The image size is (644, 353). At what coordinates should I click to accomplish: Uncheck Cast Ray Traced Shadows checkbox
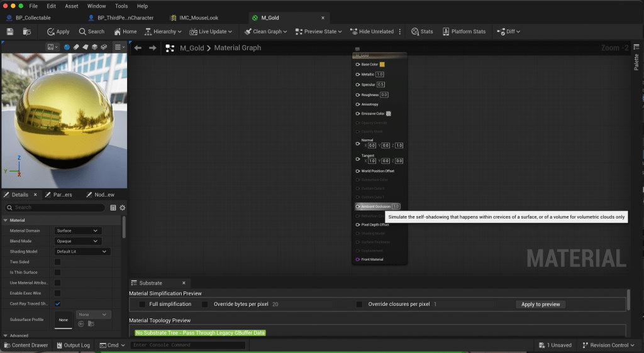[x=58, y=304]
